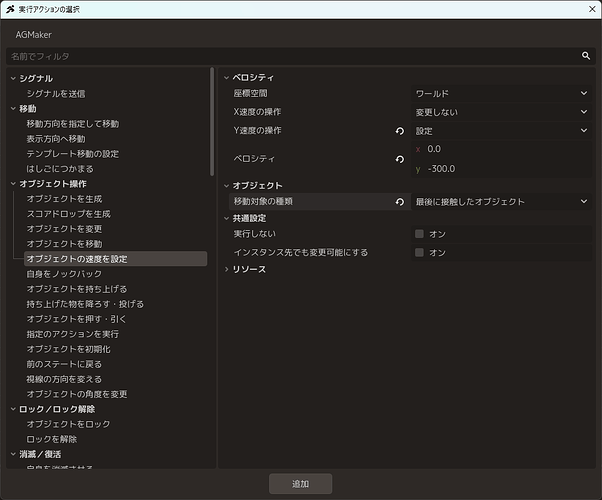Select オブジェクトを初期化 action

tap(68, 349)
